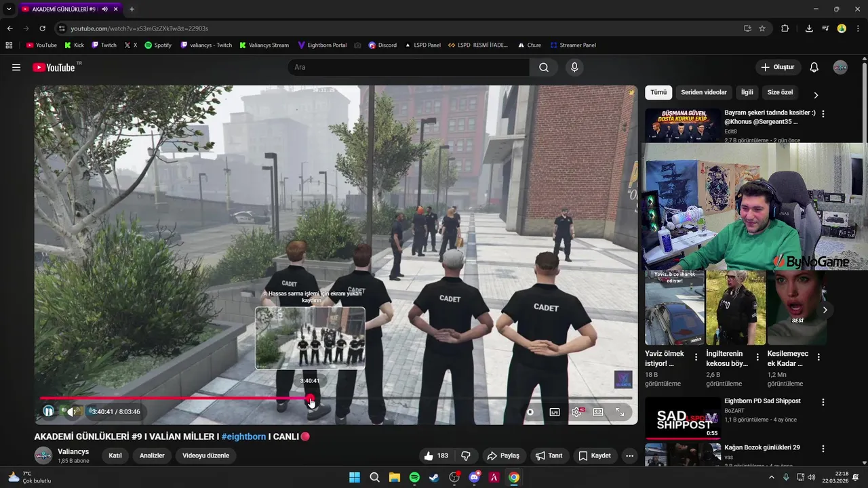Click the Tanıt promote button
The height and width of the screenshot is (488, 868).
[x=549, y=455]
